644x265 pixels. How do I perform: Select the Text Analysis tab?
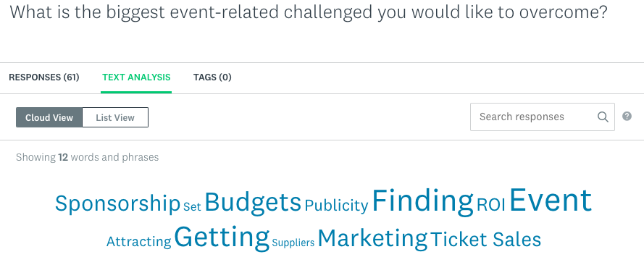point(136,77)
